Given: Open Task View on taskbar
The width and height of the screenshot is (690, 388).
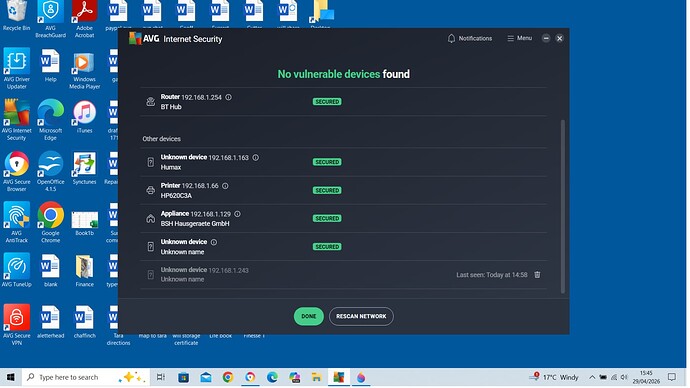Looking at the screenshot, I should 161,377.
